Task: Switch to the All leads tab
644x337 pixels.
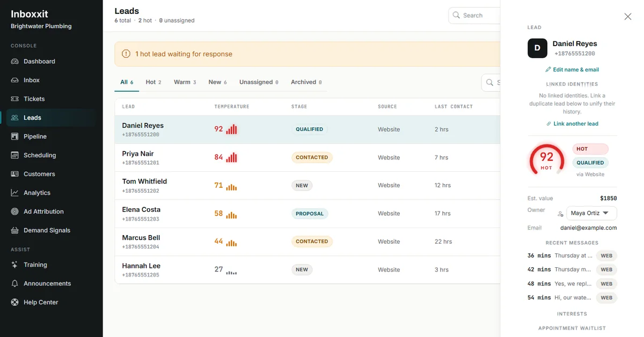Action: 127,82
